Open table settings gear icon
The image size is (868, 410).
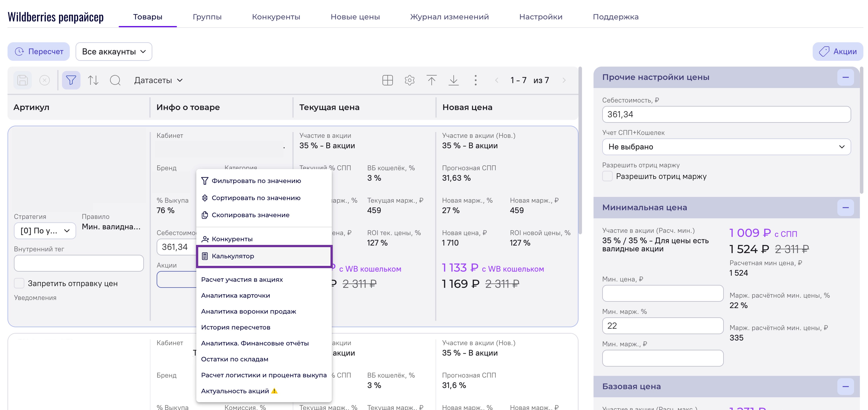tap(409, 80)
